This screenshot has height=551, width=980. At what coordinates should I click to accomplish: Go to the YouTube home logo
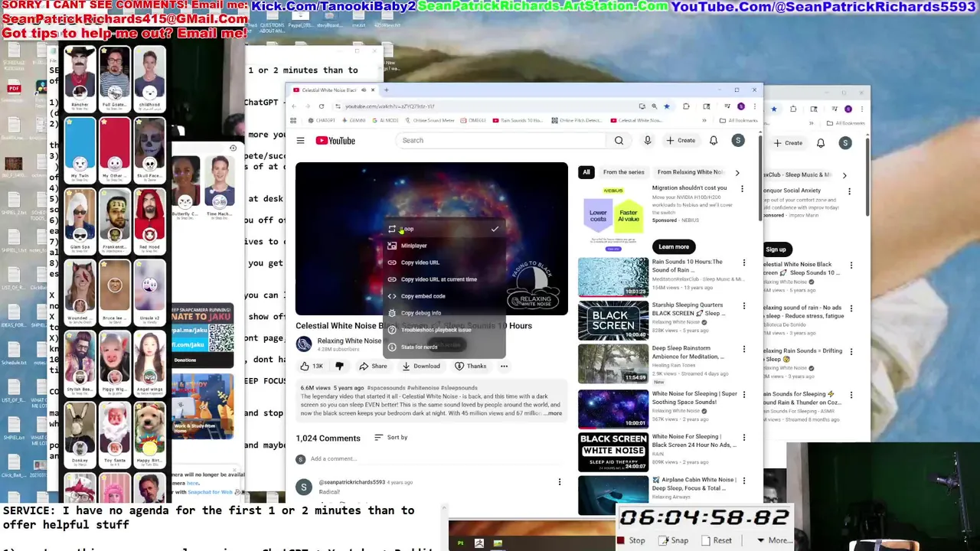(335, 141)
